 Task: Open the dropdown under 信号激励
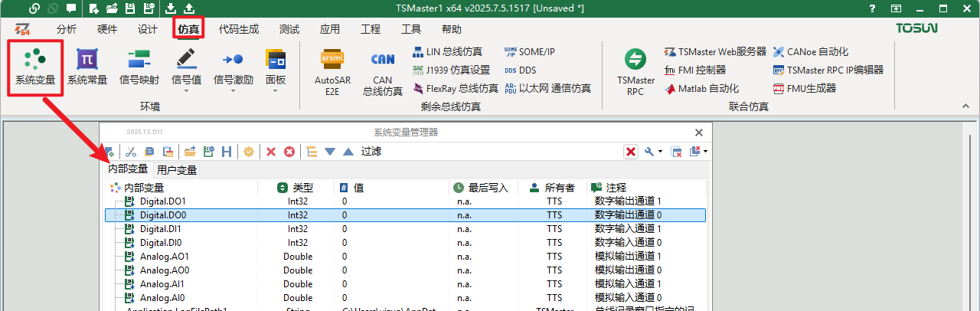pos(233,90)
